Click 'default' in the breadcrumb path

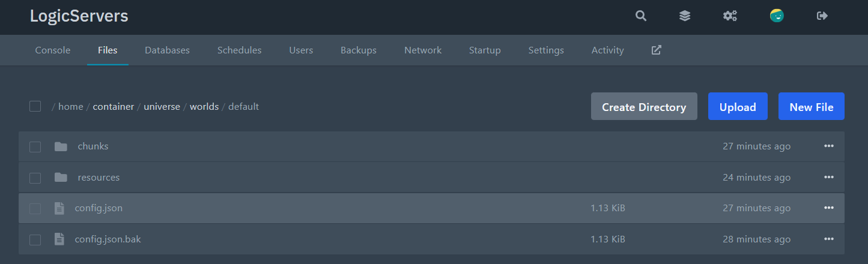coord(244,107)
